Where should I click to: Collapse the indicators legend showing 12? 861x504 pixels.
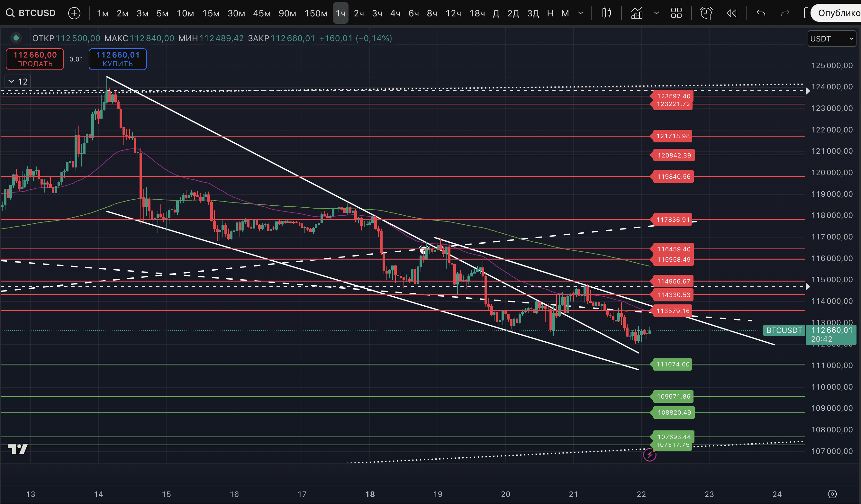coord(18,81)
